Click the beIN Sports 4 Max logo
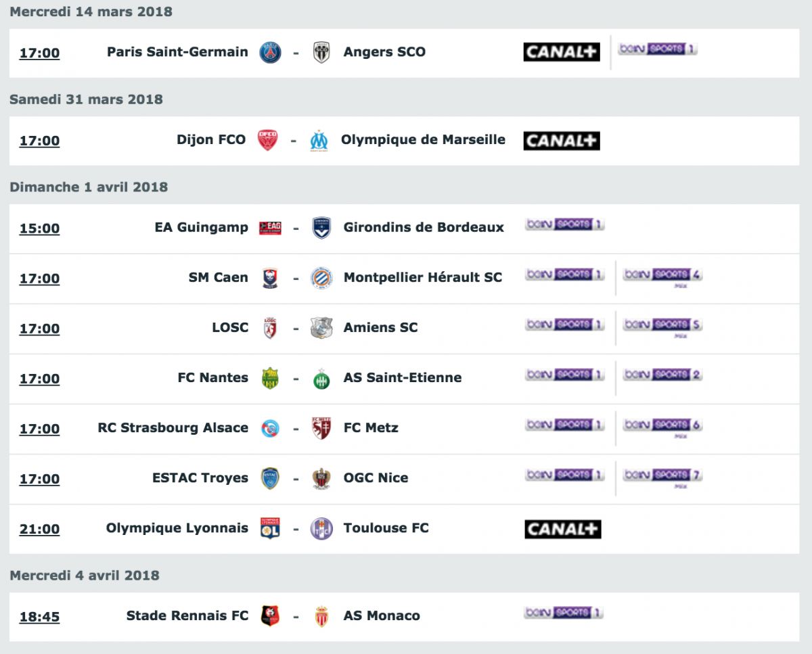812x654 pixels. (x=662, y=277)
